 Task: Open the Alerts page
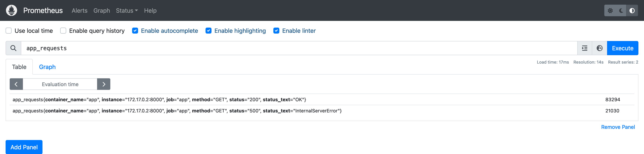tap(80, 10)
